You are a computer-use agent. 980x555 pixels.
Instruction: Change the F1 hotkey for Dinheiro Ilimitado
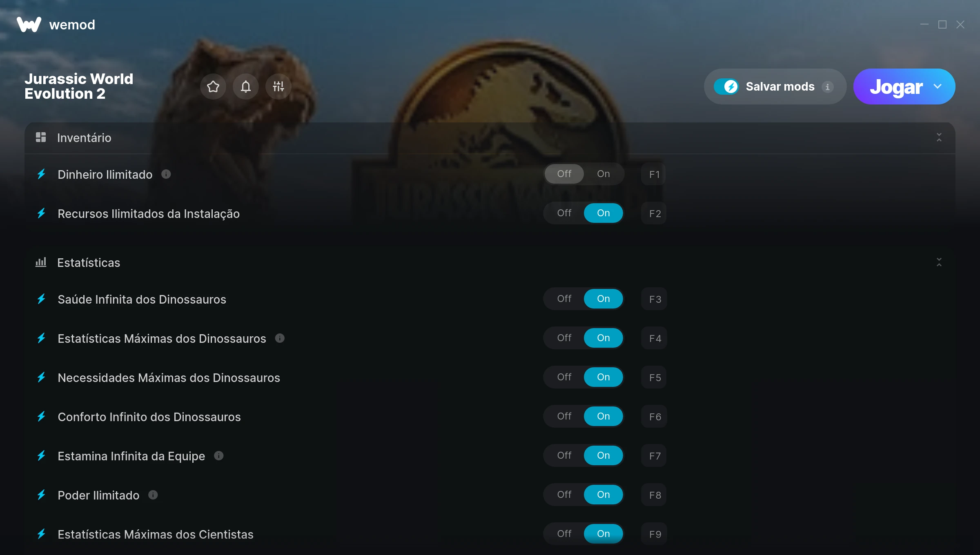tap(654, 174)
